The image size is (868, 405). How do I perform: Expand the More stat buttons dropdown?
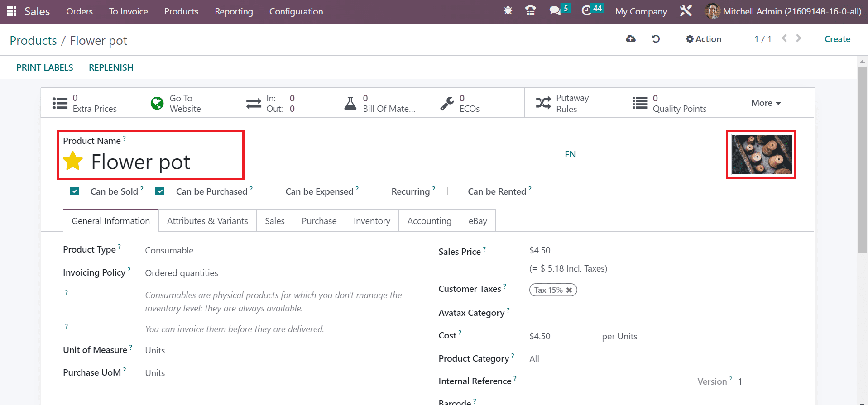click(x=766, y=103)
